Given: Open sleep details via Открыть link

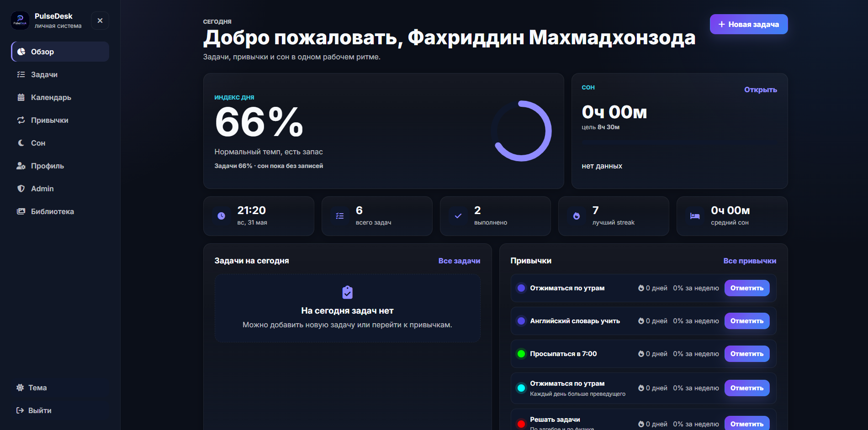Looking at the screenshot, I should (761, 89).
